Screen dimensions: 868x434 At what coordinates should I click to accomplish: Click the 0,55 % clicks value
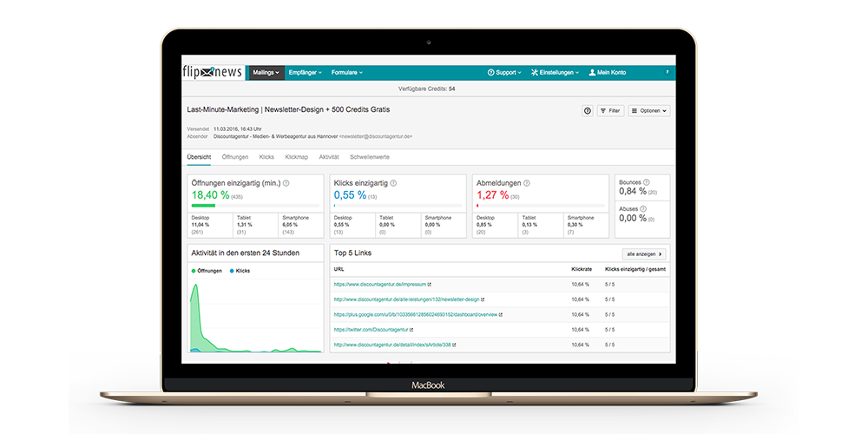(350, 194)
